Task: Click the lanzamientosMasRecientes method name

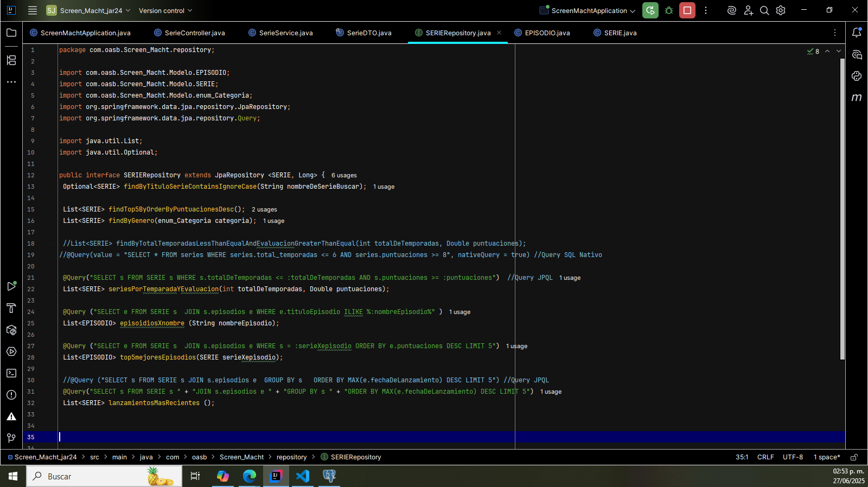Action: point(154,403)
